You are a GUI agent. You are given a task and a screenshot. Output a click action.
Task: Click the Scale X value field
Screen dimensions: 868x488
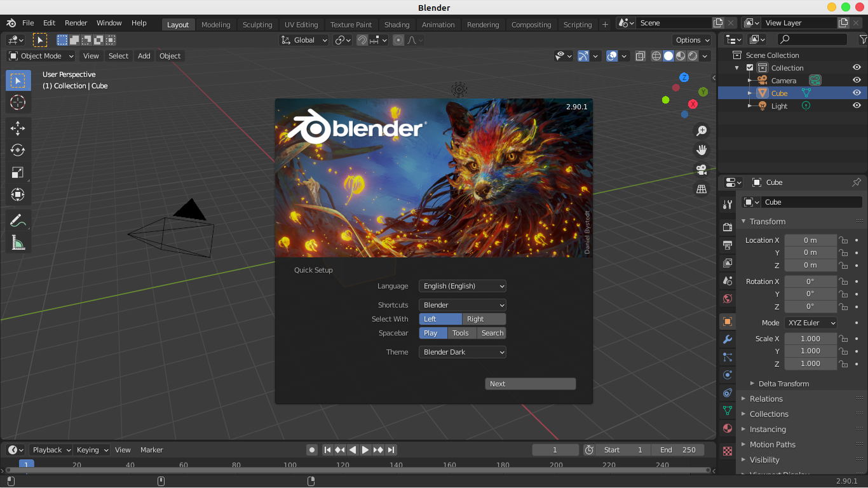[811, 339]
